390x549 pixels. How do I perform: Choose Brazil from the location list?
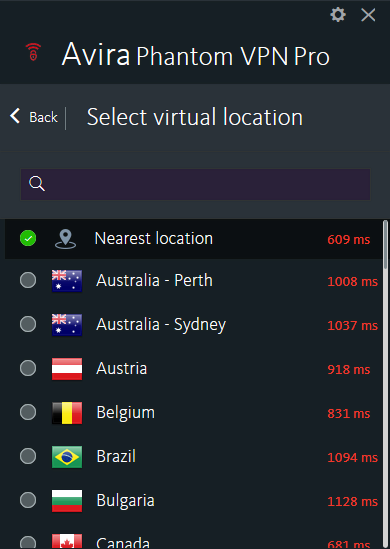click(x=194, y=457)
